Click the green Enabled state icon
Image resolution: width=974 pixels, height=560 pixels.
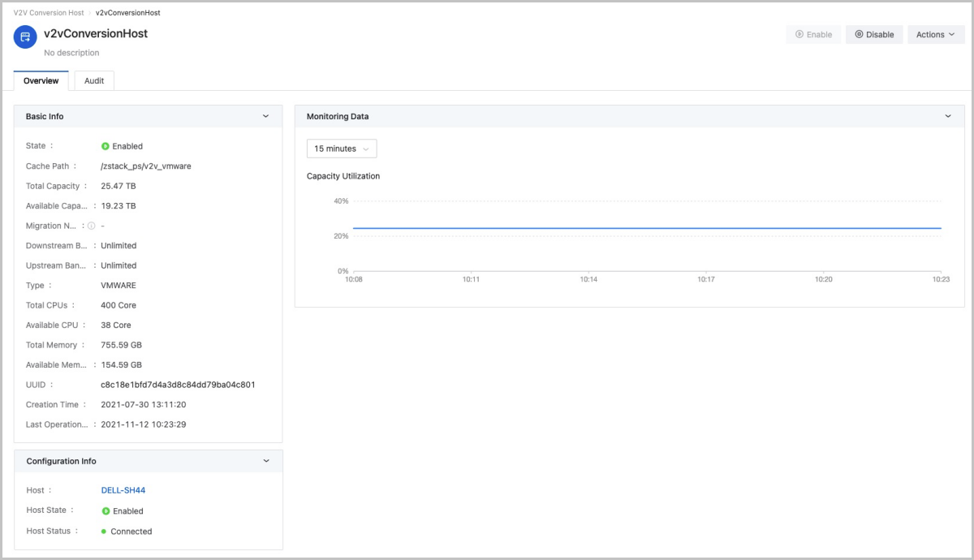coord(106,147)
